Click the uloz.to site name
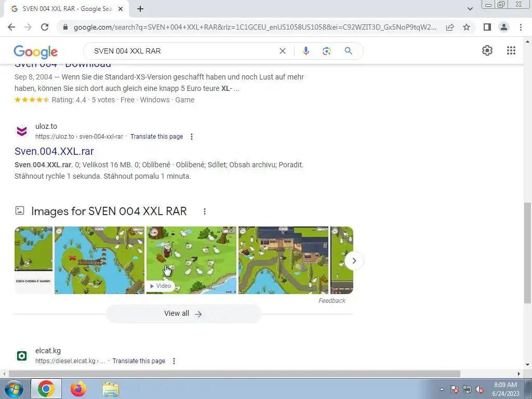 [46, 126]
